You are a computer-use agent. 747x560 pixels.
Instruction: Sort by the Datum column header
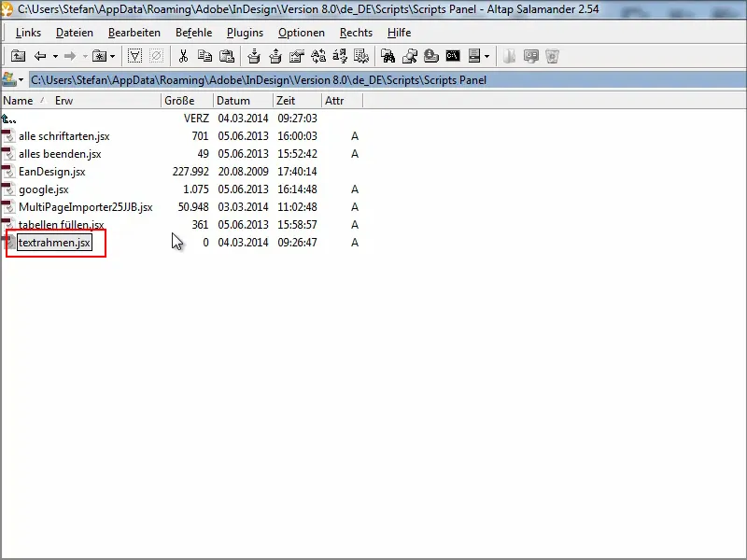point(244,101)
